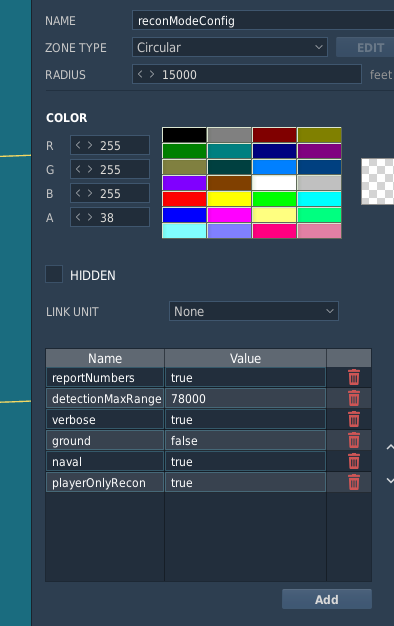
Task: Edit the reportNumbers value field
Action: [x=246, y=377]
